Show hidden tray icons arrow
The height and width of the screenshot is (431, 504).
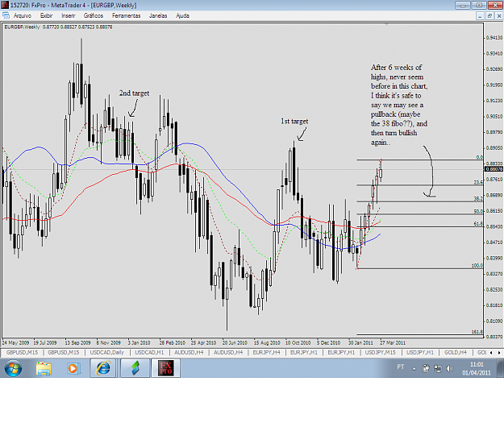tap(414, 369)
